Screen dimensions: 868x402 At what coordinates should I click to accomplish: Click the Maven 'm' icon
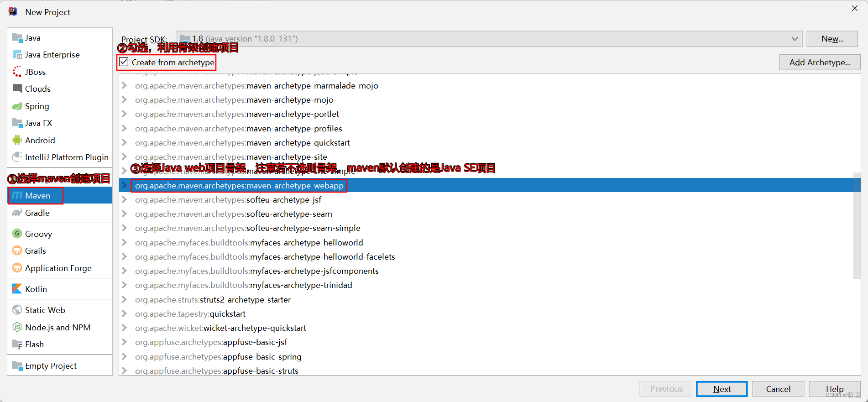tap(17, 195)
